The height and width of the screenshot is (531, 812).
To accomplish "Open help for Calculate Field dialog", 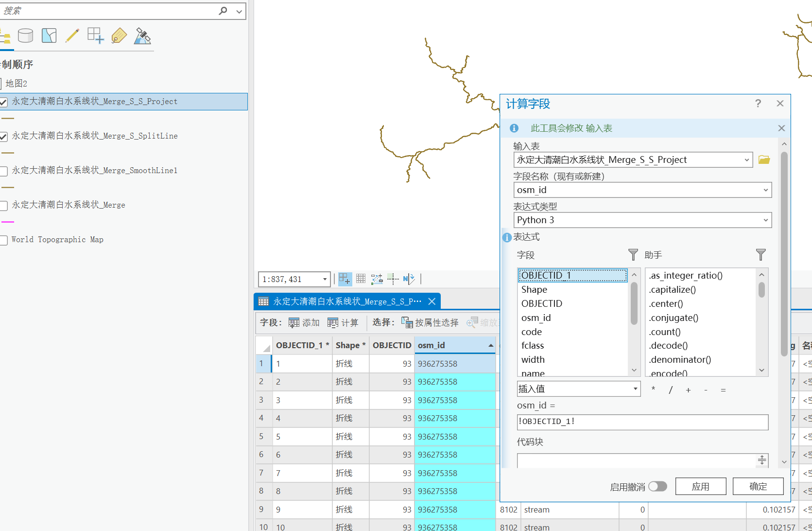I will coord(758,103).
